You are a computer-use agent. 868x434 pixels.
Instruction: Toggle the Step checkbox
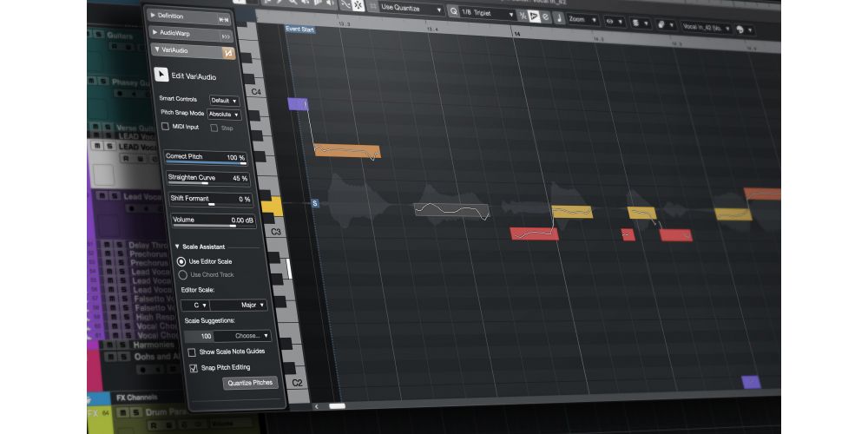pos(214,128)
